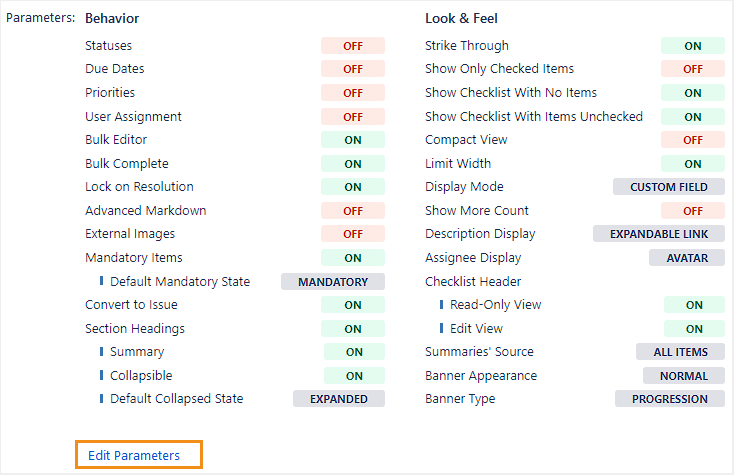Toggle Advanced Markdown setting
734x475 pixels.
[352, 211]
